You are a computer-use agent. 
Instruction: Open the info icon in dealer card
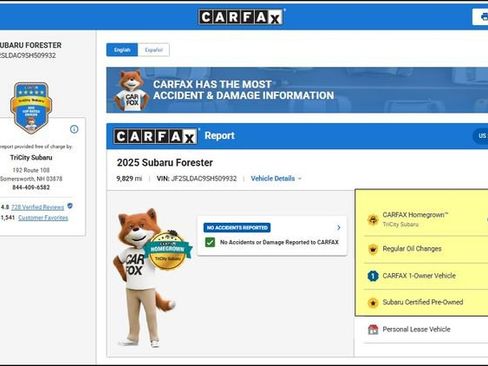pyautogui.click(x=74, y=129)
